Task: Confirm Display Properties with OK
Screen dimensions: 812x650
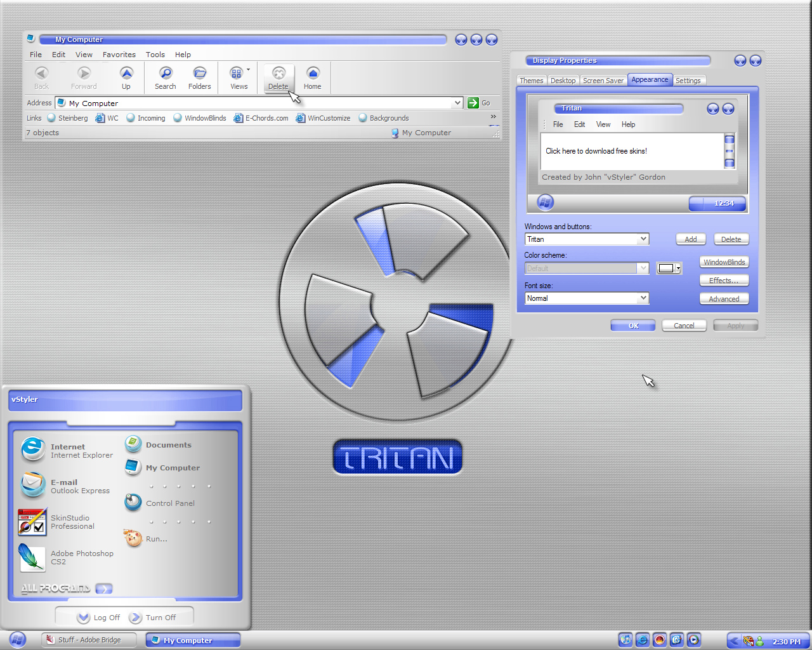Action: (x=634, y=326)
